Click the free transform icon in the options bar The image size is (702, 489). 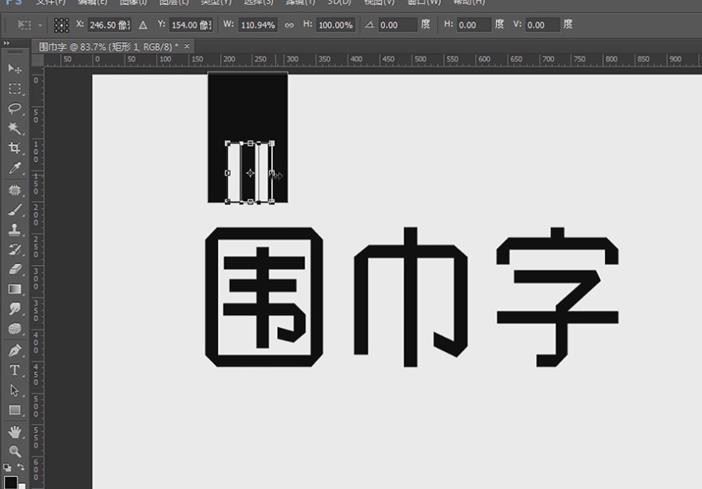tap(24, 25)
